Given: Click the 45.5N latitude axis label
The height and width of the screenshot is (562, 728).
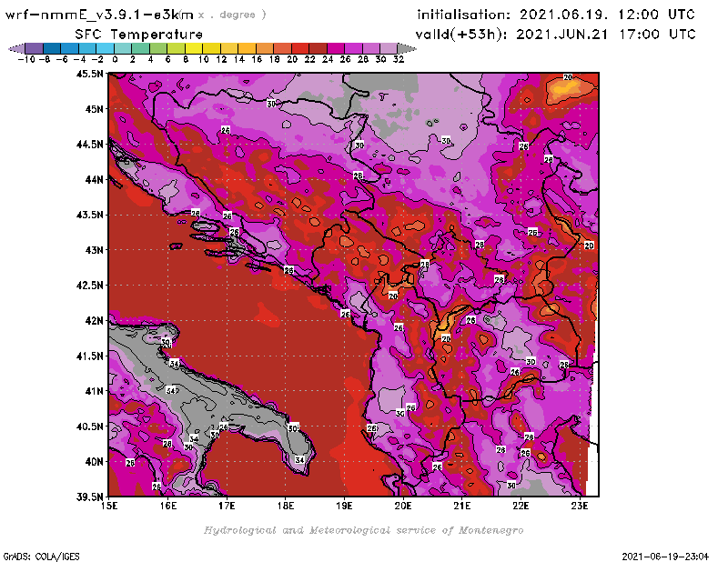Looking at the screenshot, I should point(89,74).
